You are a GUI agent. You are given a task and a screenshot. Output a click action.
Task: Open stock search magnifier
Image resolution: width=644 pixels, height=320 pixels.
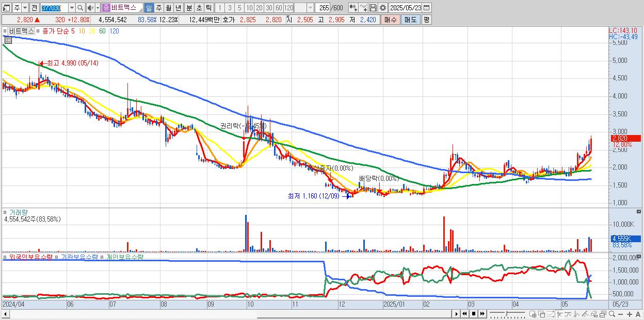[80, 8]
